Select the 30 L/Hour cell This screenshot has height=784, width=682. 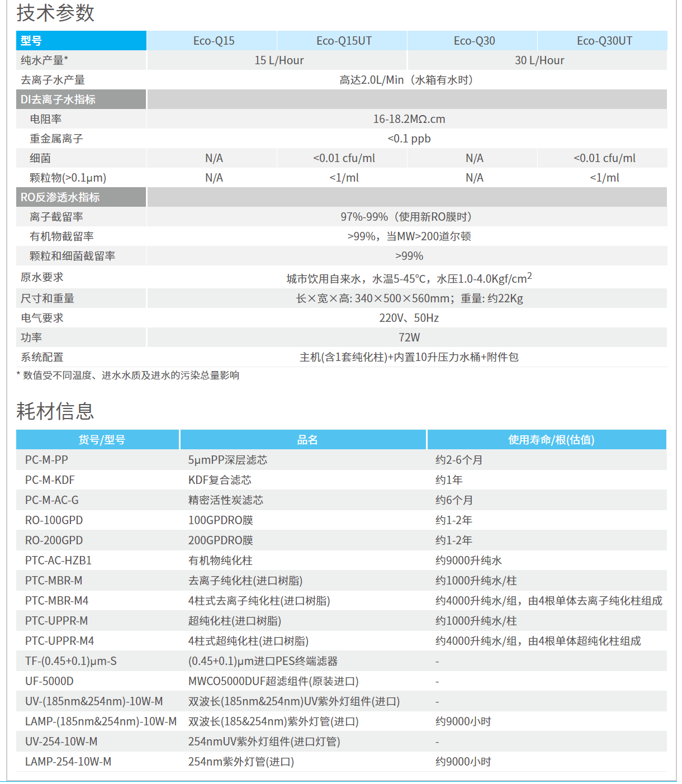tap(539, 60)
